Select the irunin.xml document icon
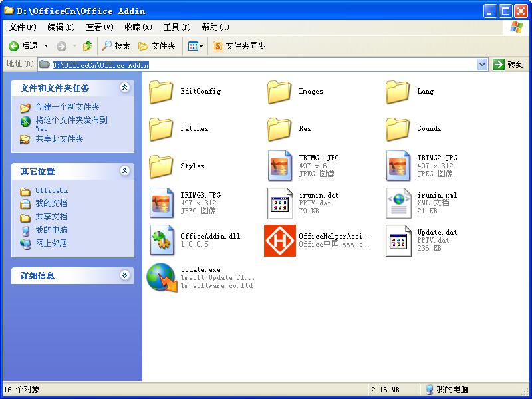532x399 pixels. click(398, 203)
